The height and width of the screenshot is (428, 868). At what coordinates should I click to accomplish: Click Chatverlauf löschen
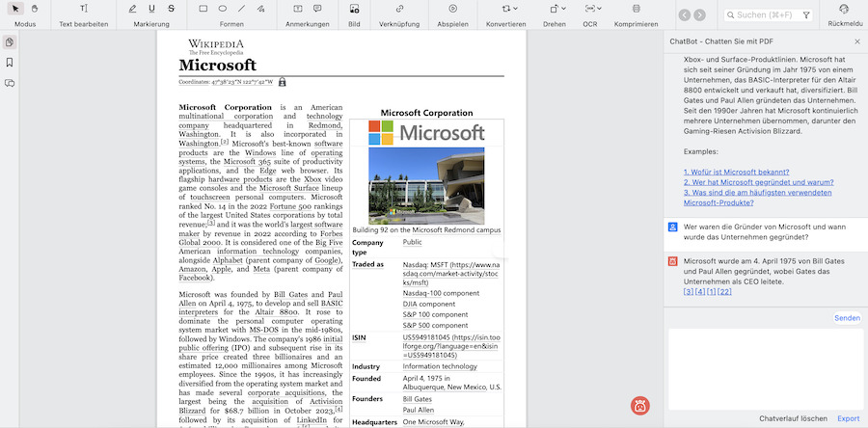pyautogui.click(x=793, y=418)
